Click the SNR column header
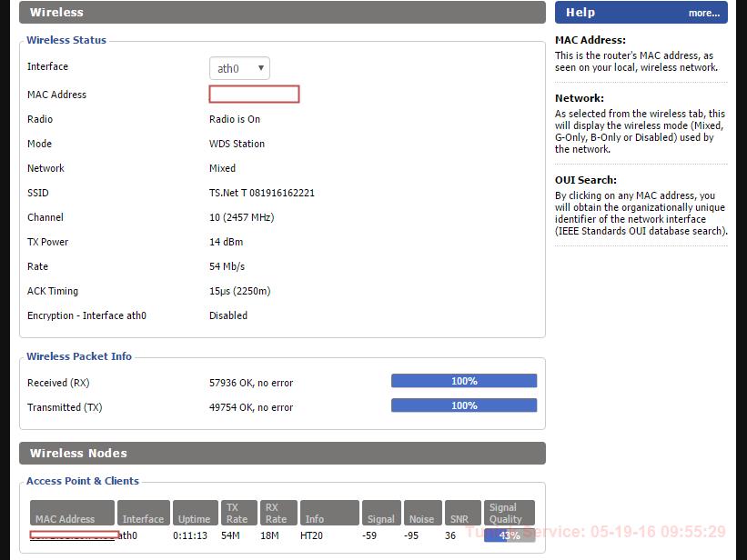 tap(462, 513)
